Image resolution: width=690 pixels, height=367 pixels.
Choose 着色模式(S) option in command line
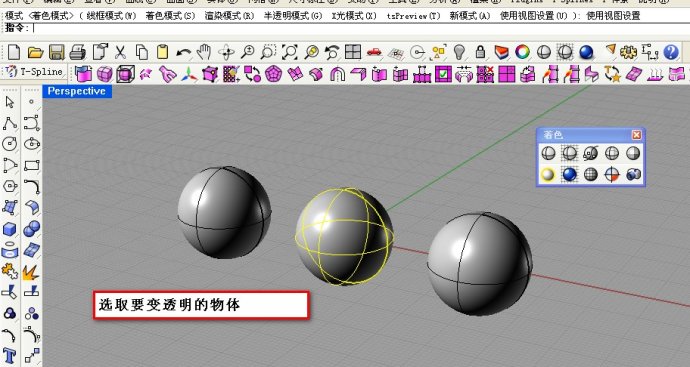pyautogui.click(x=170, y=16)
